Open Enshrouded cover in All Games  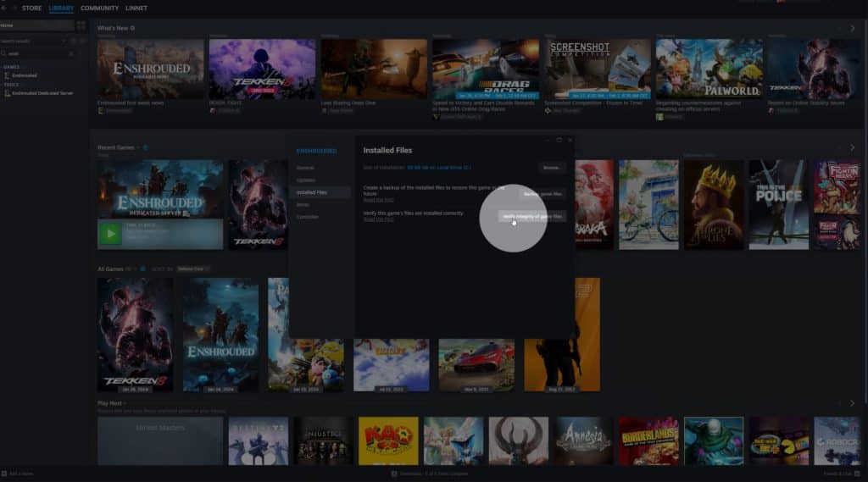click(x=220, y=335)
